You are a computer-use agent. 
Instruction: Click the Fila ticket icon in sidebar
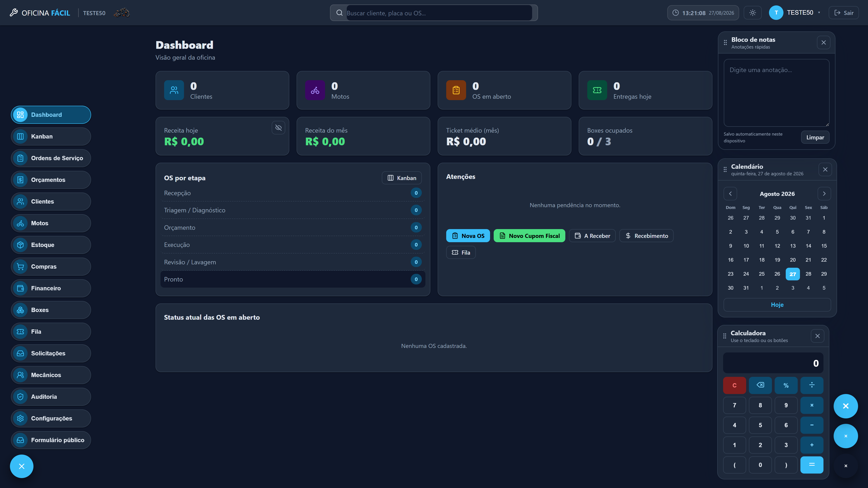coord(20,332)
